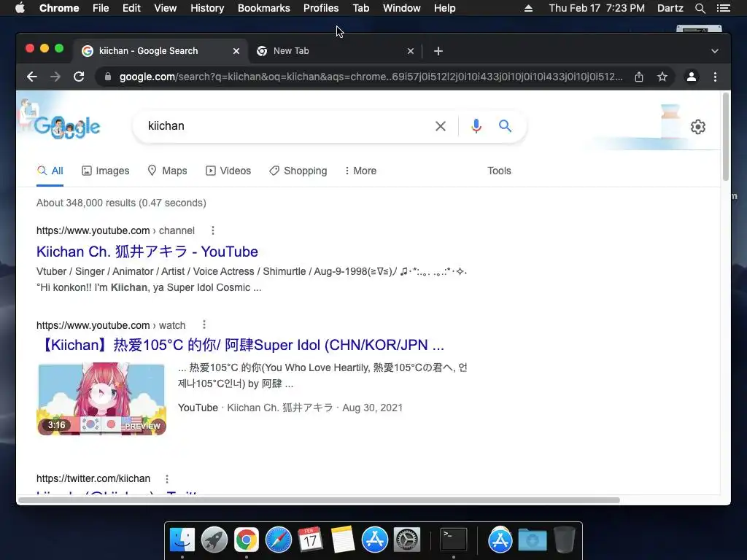This screenshot has width=747, height=560.
Task: Open result options for youtube channel
Action: 213,230
